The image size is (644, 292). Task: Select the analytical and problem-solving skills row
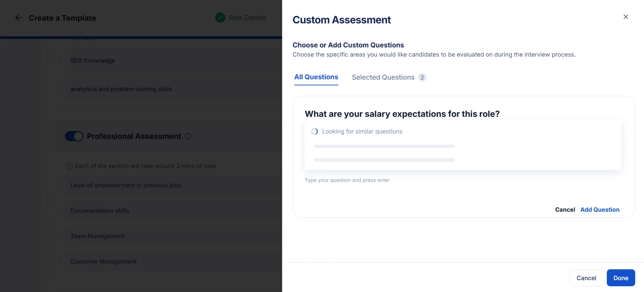[x=173, y=89]
